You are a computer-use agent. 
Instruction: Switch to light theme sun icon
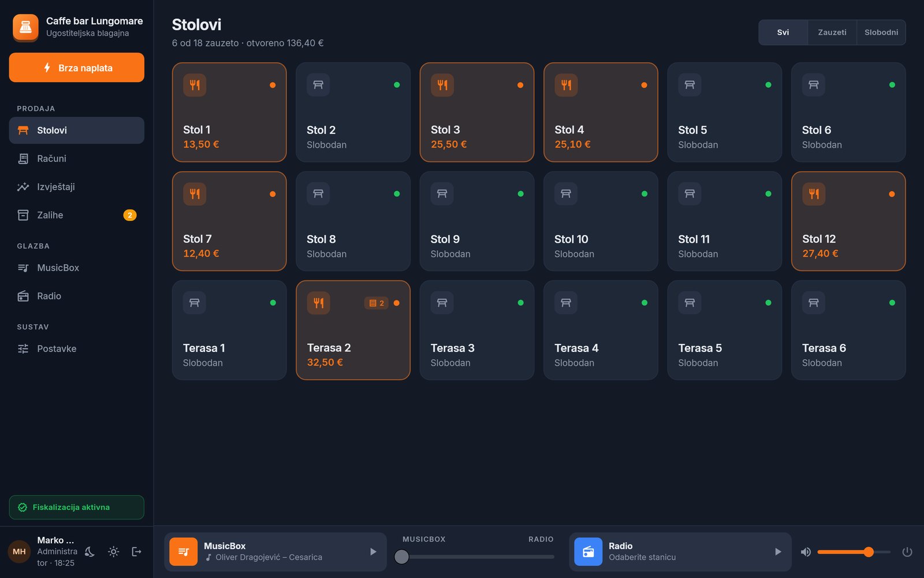[x=113, y=551]
